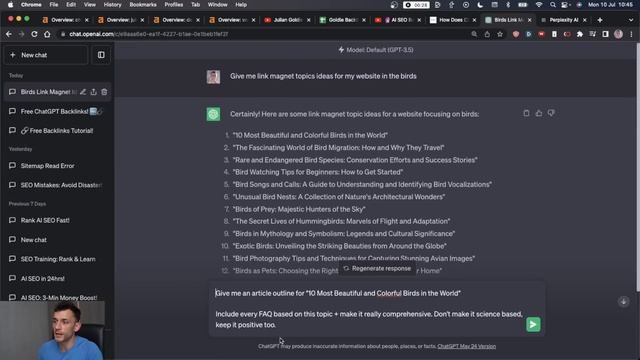Screen dimensions: 640x360
Task: Click the Model: Default (GPT-3.5) label
Action: point(376,50)
